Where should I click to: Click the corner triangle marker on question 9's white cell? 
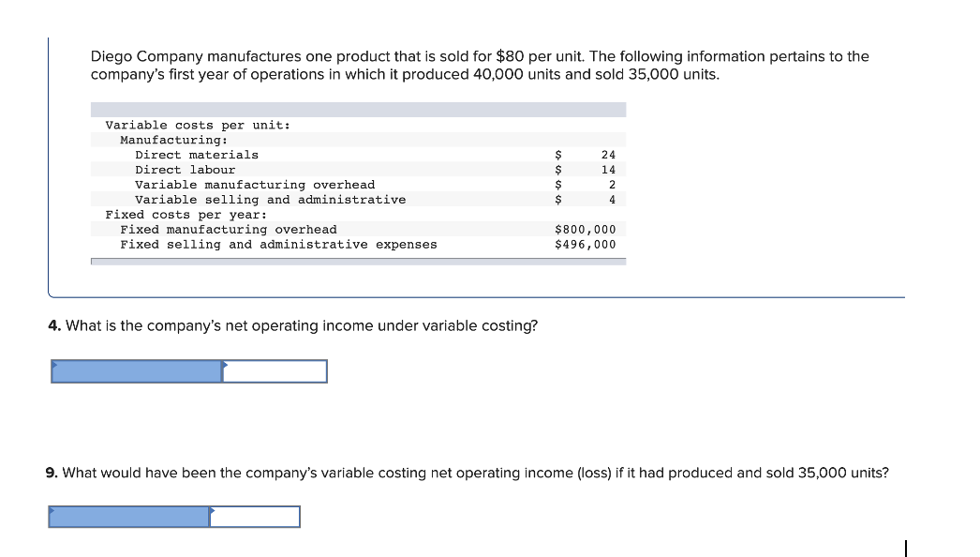(x=213, y=511)
